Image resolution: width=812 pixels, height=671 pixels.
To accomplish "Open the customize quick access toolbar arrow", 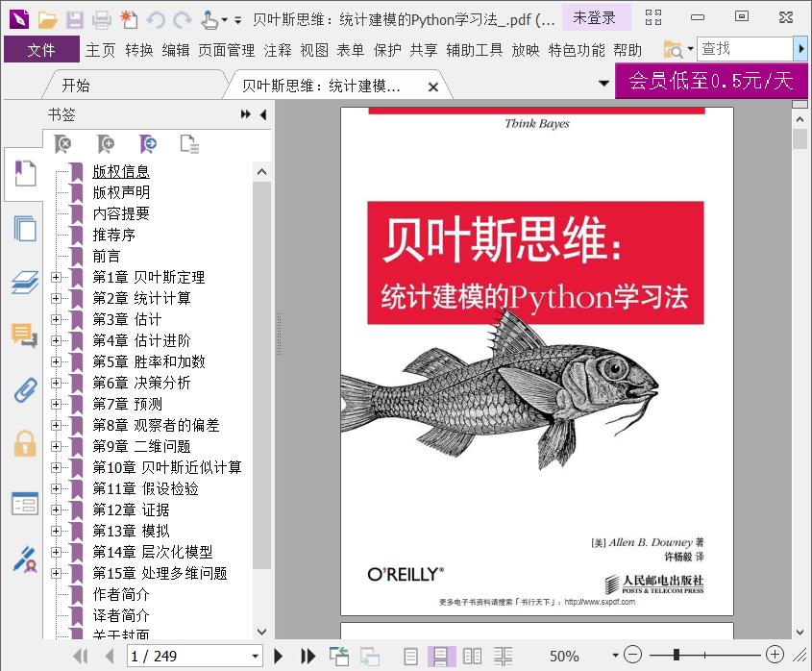I will [237, 21].
